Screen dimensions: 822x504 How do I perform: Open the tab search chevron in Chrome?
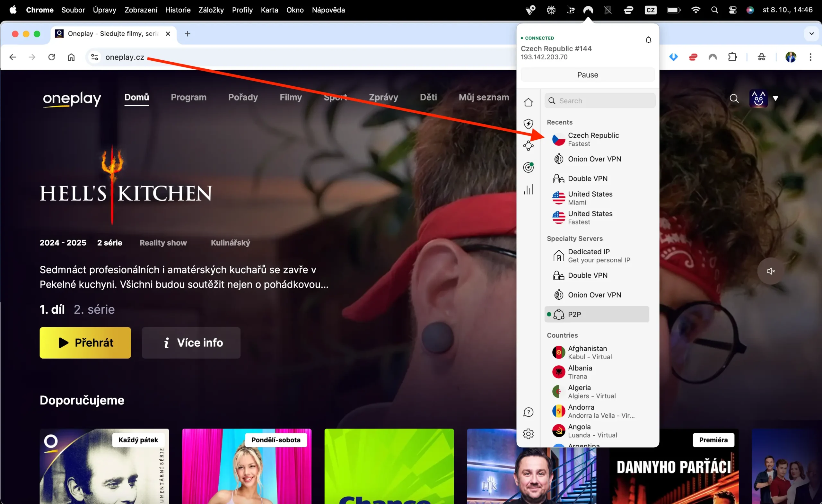click(x=812, y=33)
